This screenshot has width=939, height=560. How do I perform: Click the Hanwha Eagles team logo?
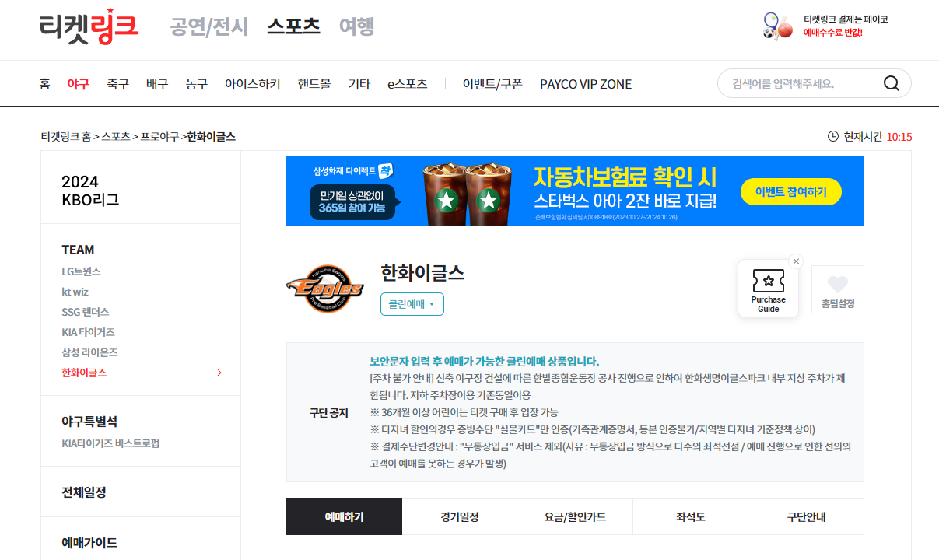tap(324, 289)
